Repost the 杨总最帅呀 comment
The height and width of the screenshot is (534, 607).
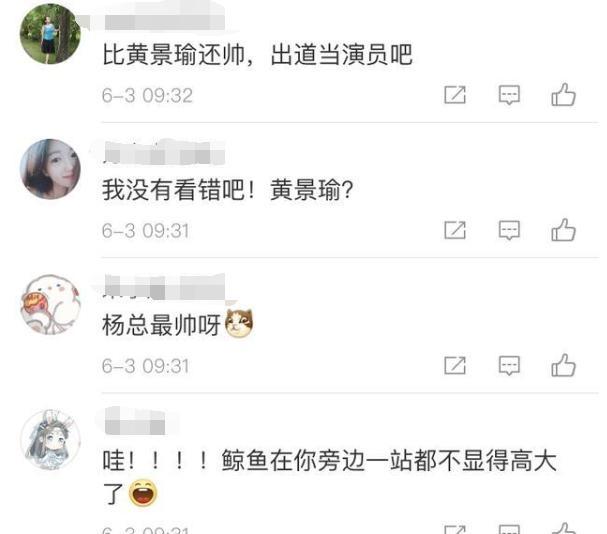tap(455, 365)
